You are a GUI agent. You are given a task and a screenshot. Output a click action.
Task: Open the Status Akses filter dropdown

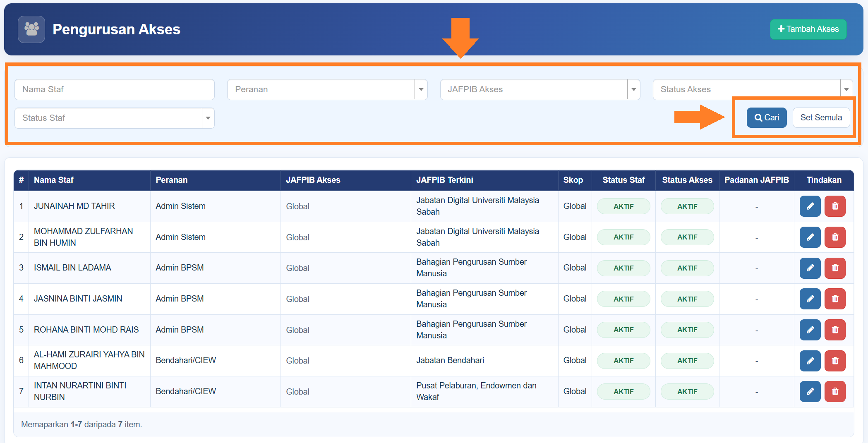point(753,89)
